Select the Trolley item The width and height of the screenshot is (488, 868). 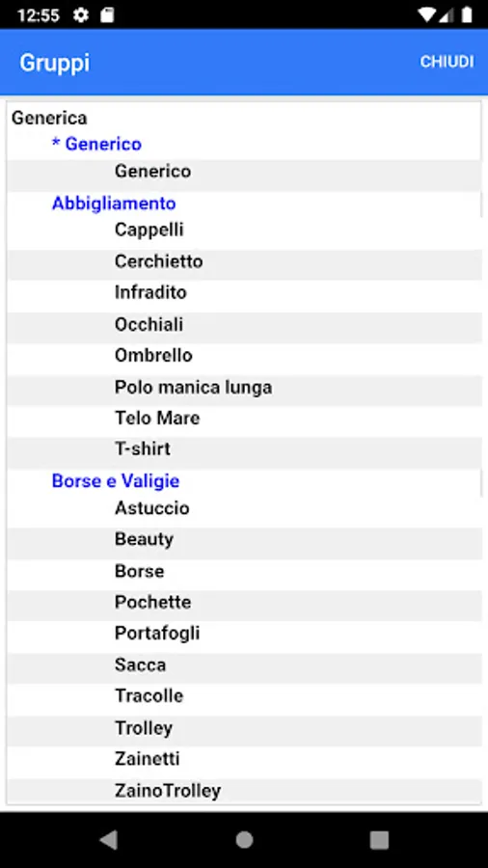coord(244,727)
